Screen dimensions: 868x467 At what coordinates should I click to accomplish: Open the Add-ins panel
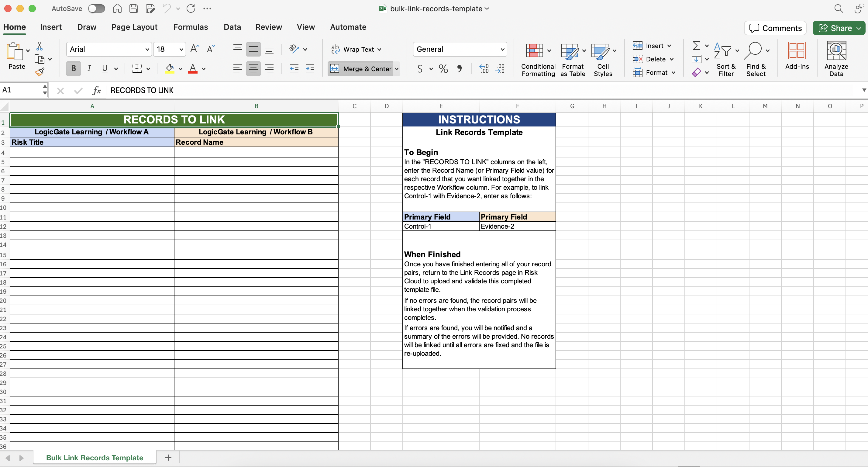click(797, 56)
